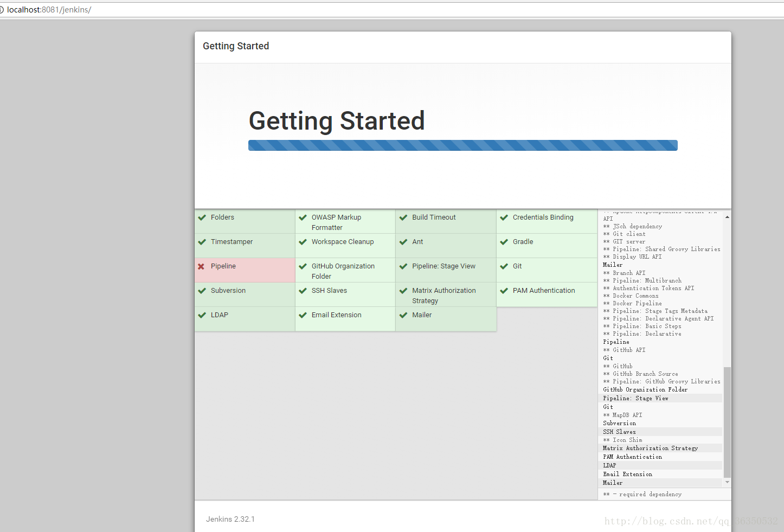The image size is (784, 532).
Task: Click the Credentials Binding plugin label
Action: 543,217
